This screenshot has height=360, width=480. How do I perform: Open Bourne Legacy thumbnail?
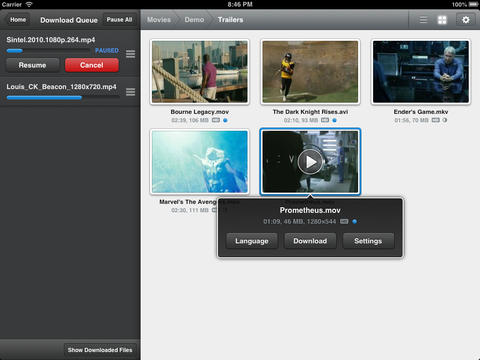(200, 72)
